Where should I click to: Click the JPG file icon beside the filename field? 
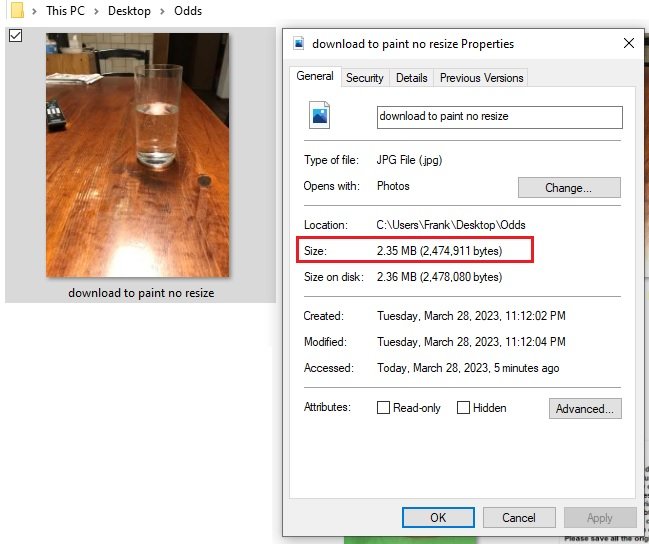click(319, 116)
